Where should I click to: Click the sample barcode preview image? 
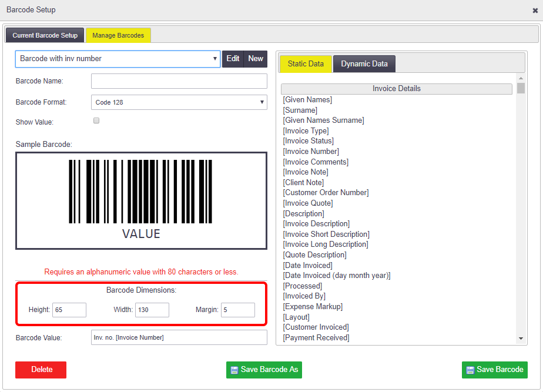pyautogui.click(x=141, y=200)
